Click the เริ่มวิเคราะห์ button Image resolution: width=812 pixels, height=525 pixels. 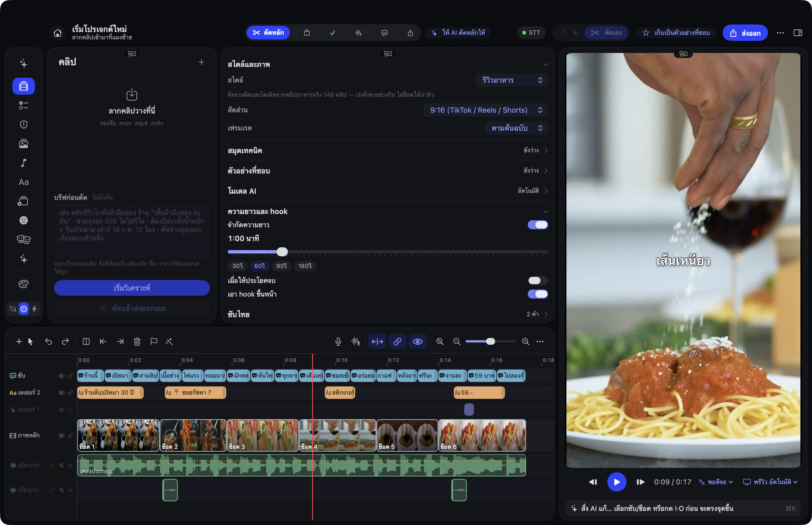(132, 288)
